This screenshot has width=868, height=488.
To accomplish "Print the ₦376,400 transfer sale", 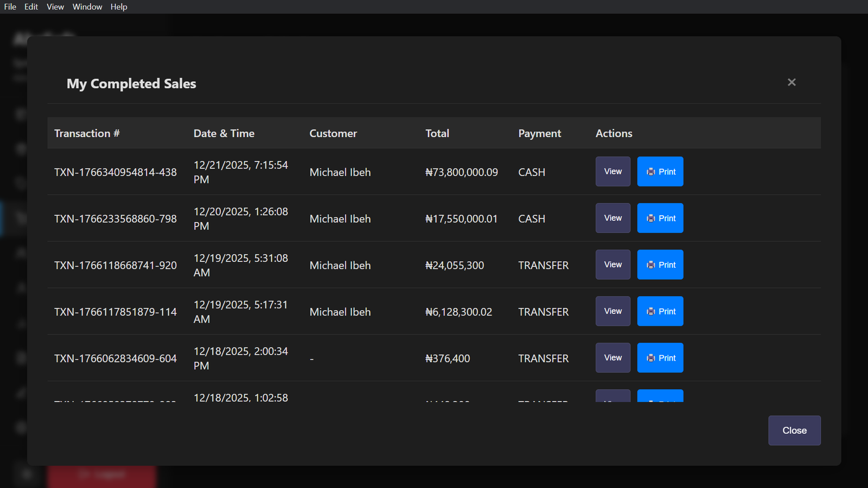I will click(x=660, y=358).
